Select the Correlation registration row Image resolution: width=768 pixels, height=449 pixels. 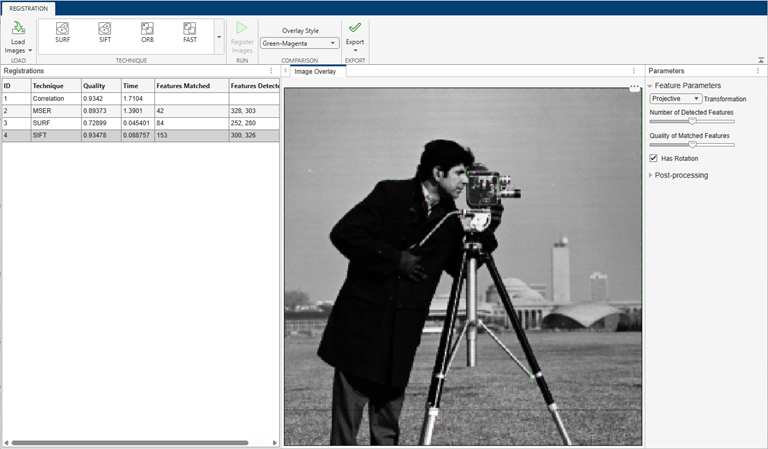click(141, 98)
